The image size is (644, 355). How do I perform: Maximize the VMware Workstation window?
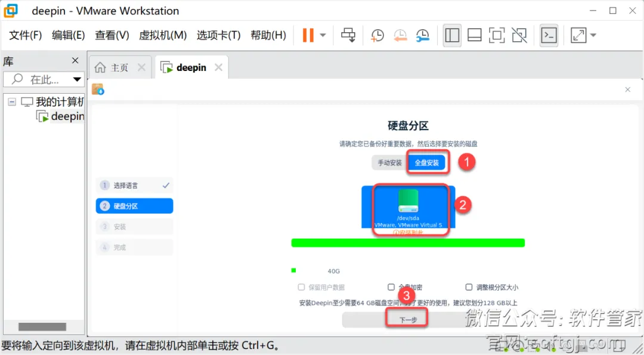pyautogui.click(x=613, y=11)
